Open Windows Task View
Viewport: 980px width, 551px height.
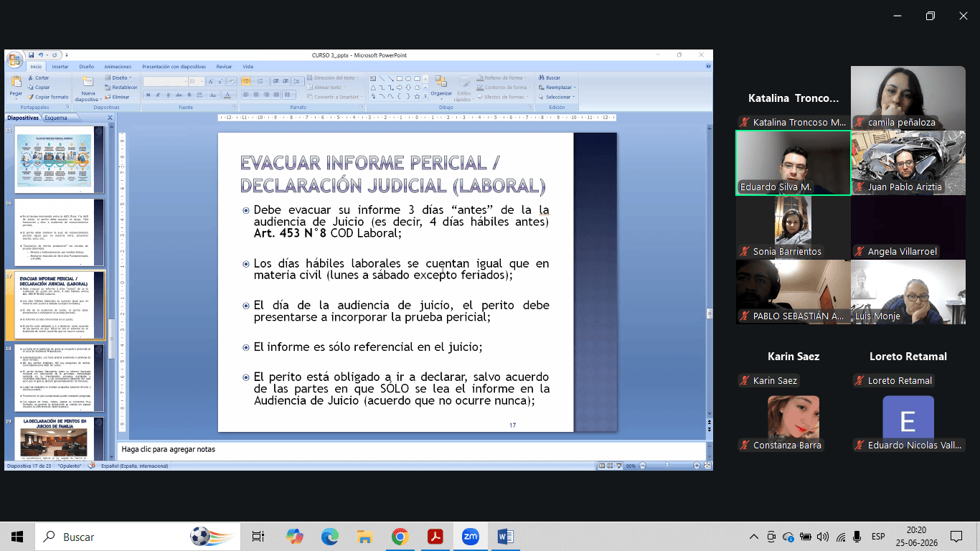[x=258, y=537]
